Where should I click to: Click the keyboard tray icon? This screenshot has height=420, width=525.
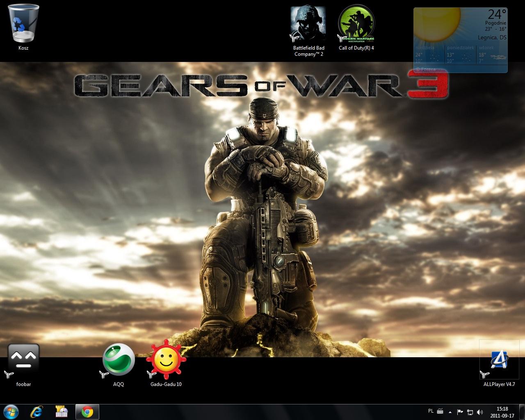click(x=440, y=411)
